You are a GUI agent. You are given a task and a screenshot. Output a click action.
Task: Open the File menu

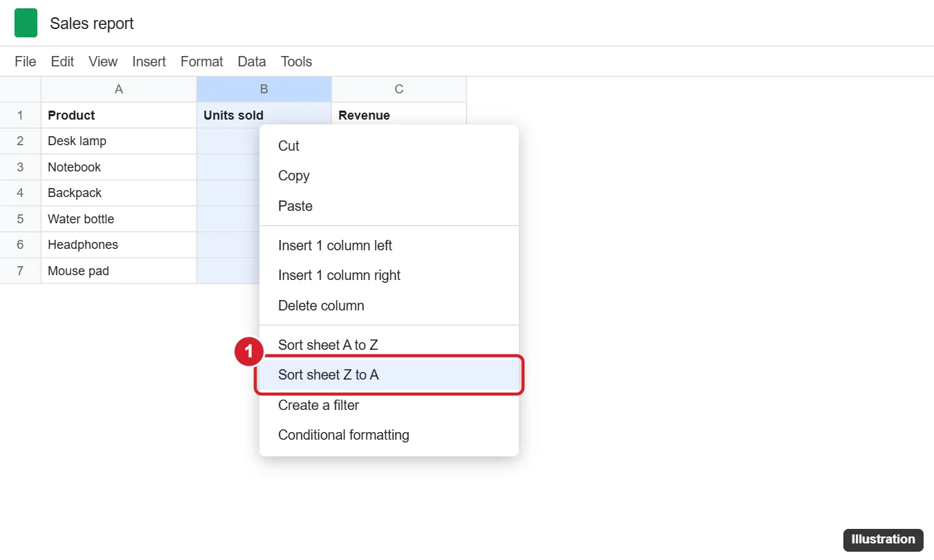pos(26,62)
